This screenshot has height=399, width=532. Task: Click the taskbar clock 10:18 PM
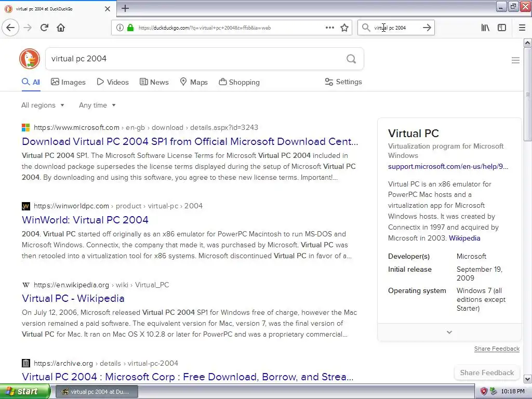(x=513, y=391)
